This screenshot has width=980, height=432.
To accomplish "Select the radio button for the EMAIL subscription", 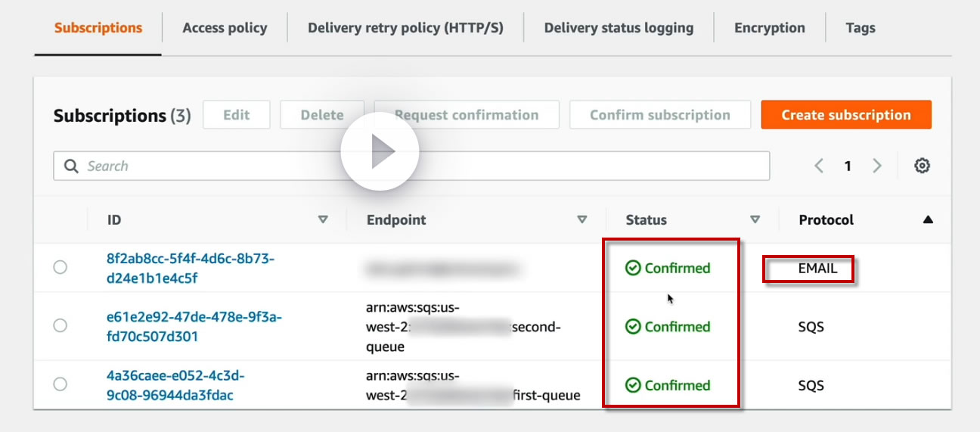I will tap(60, 267).
